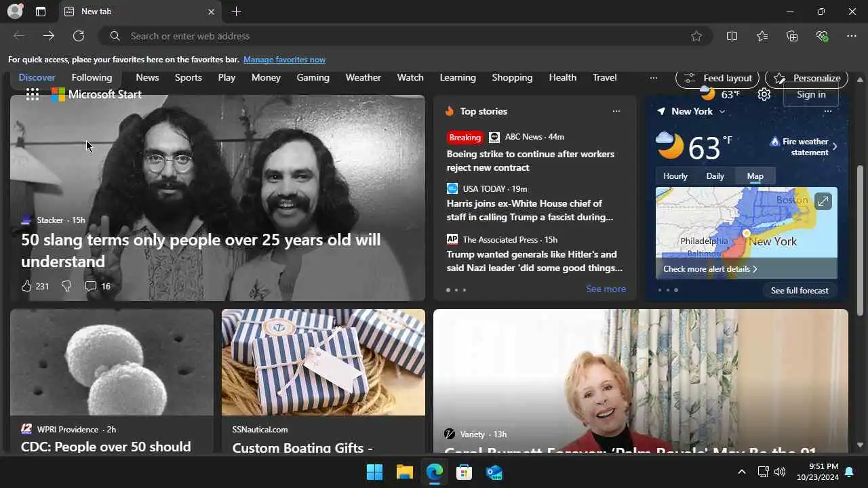Expand the weather map fullscreen icon
This screenshot has width=868, height=488.
tap(823, 201)
